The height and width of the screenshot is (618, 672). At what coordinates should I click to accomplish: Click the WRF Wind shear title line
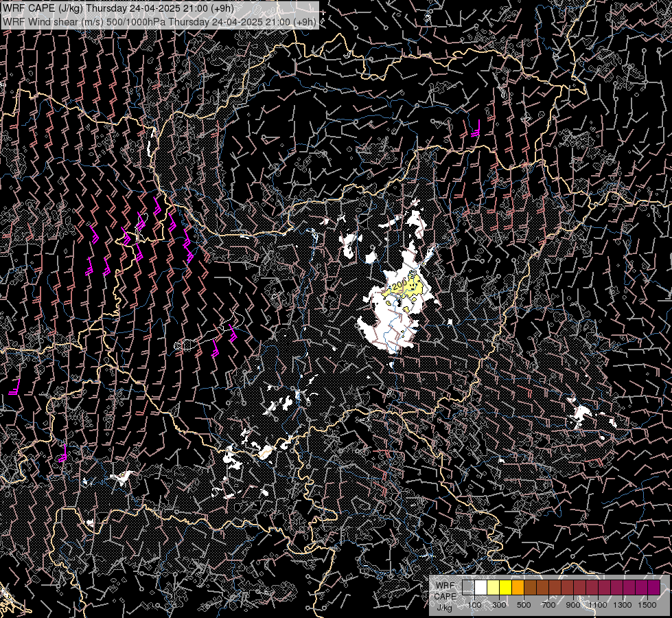click(159, 21)
